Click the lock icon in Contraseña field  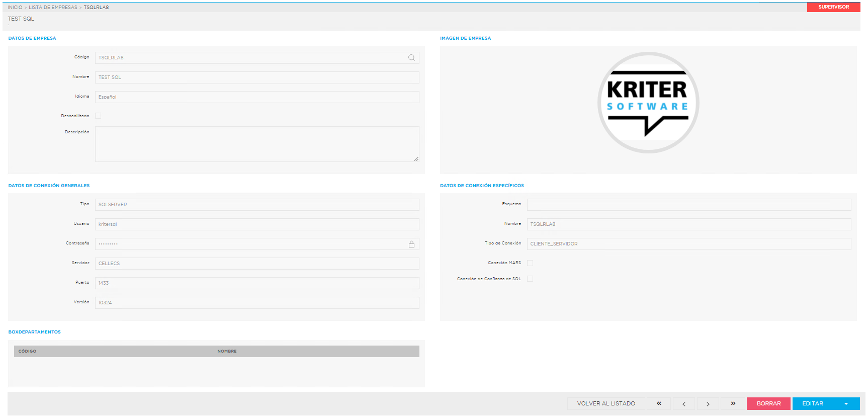[x=411, y=244]
